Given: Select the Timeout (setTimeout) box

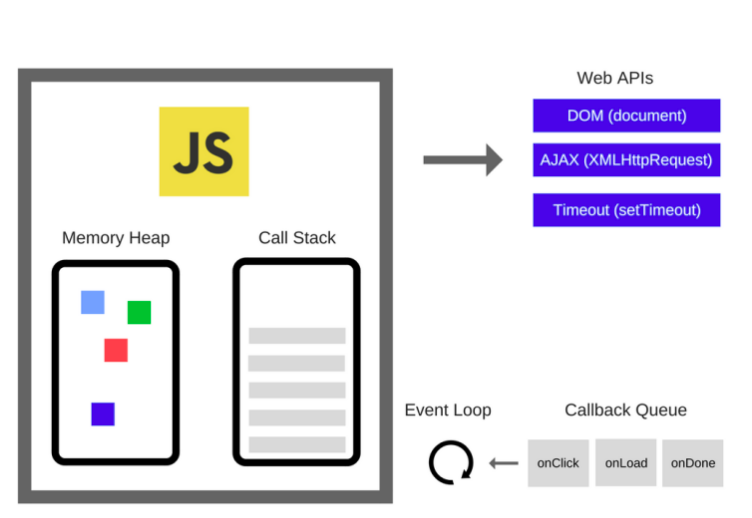Looking at the screenshot, I should pos(626,210).
